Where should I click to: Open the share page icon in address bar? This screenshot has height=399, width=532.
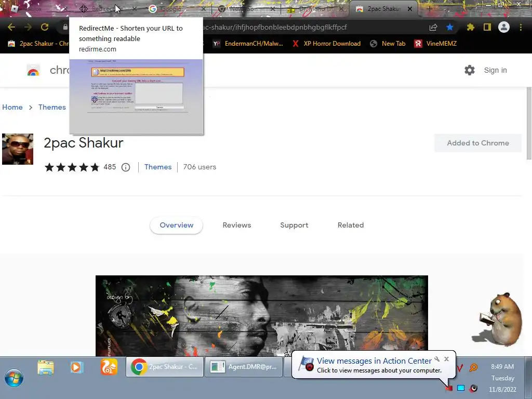pos(433,28)
